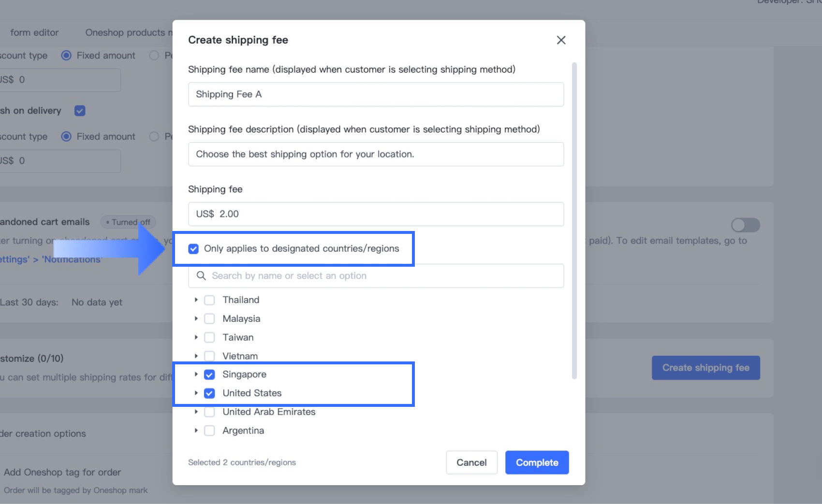
Task: Click the country search box
Action: (382, 276)
